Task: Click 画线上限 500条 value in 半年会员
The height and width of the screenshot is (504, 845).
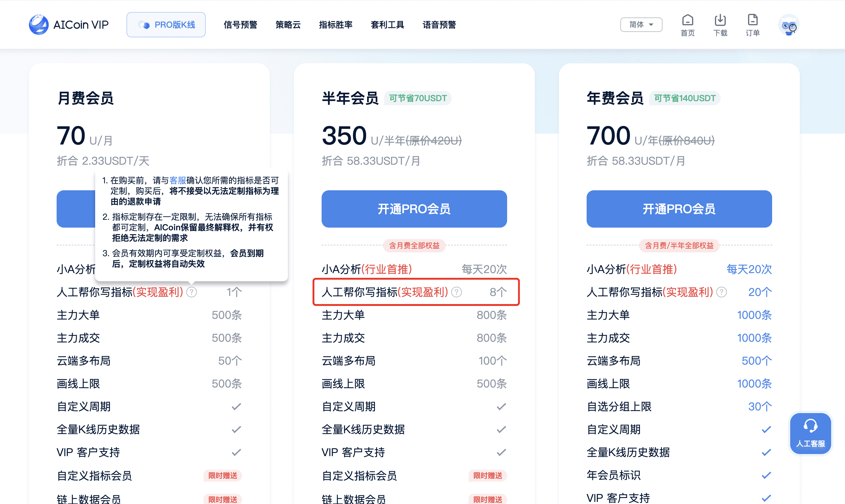Action: pyautogui.click(x=491, y=384)
